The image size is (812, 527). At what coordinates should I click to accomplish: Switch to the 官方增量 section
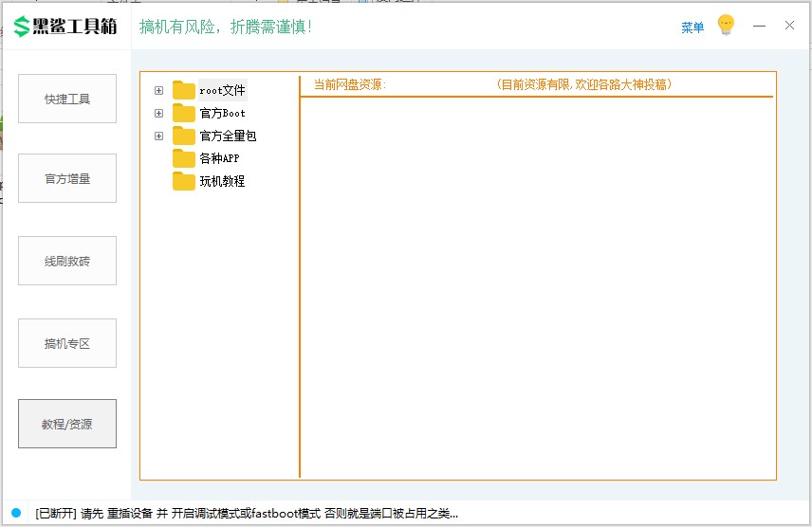point(67,178)
